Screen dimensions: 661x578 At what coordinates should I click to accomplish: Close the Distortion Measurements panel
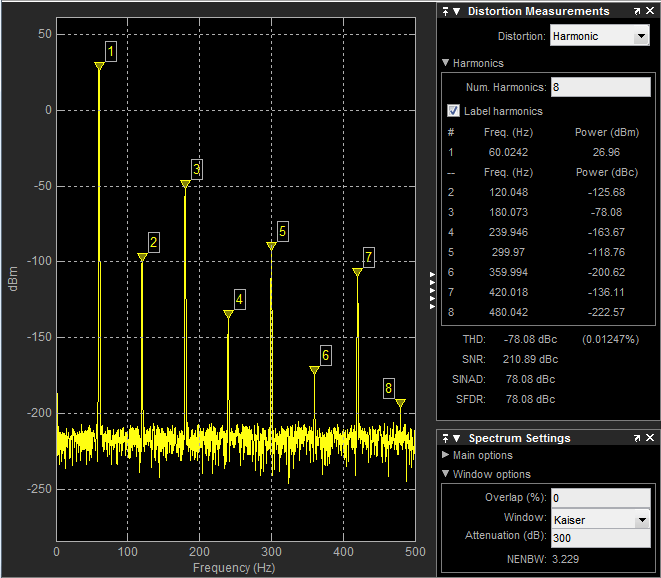point(651,11)
